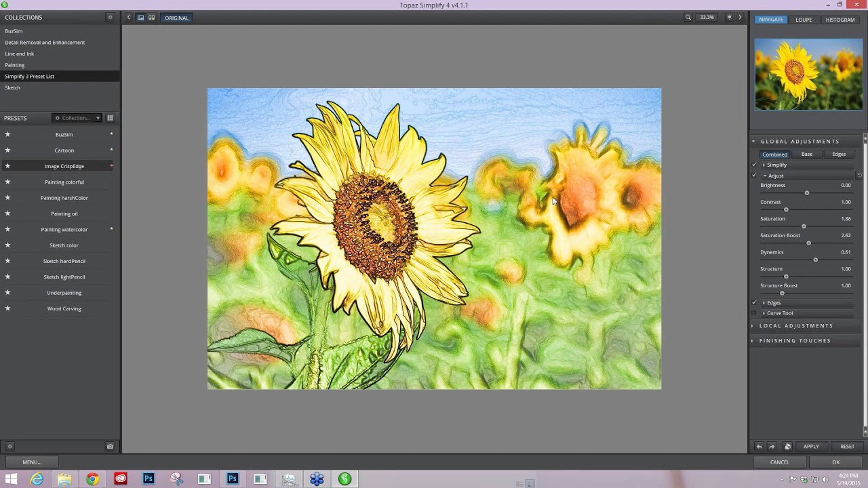Click the star beside Sketch color

click(x=7, y=245)
